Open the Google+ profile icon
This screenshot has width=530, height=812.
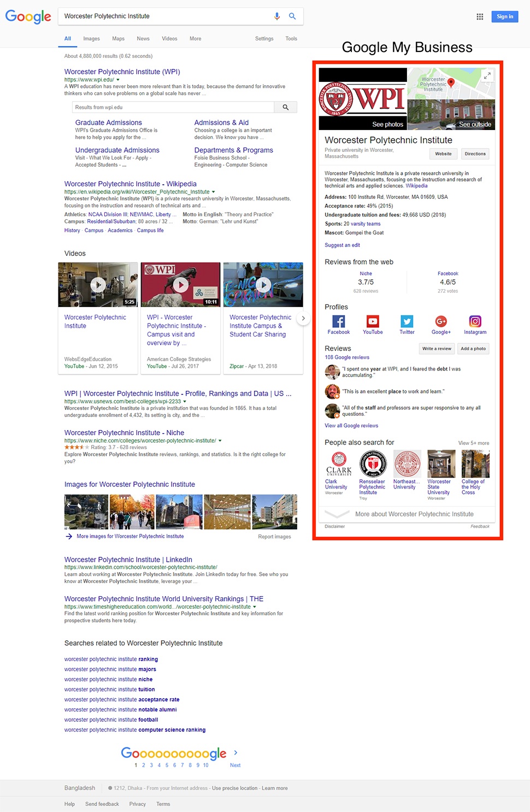(441, 321)
